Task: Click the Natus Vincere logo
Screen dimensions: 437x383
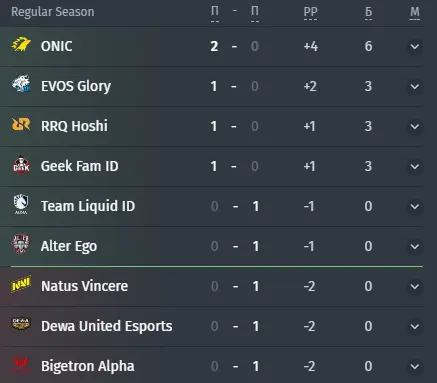Action: click(21, 284)
